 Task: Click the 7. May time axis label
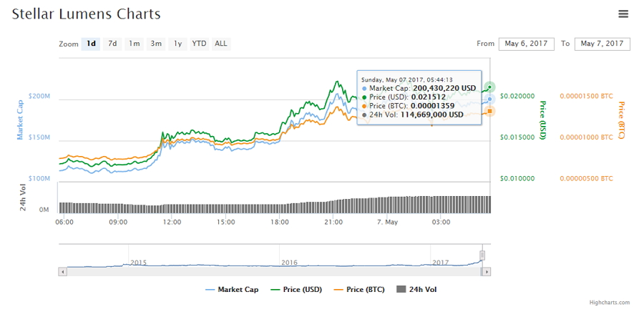pyautogui.click(x=387, y=222)
